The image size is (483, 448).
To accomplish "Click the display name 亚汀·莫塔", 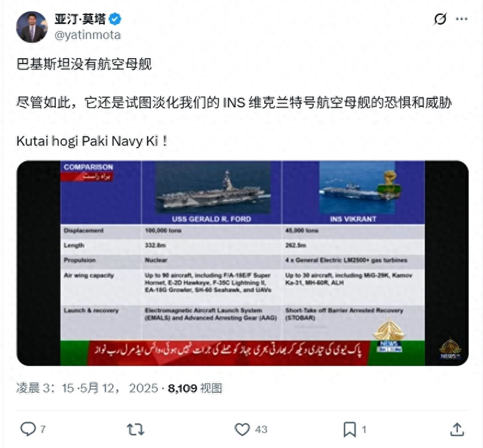I will click(x=80, y=19).
